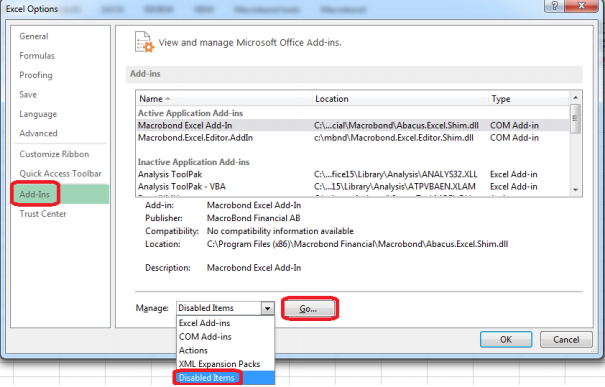The width and height of the screenshot is (605, 387).
Task: Close the Excel Options dialog
Action: tap(581, 5)
